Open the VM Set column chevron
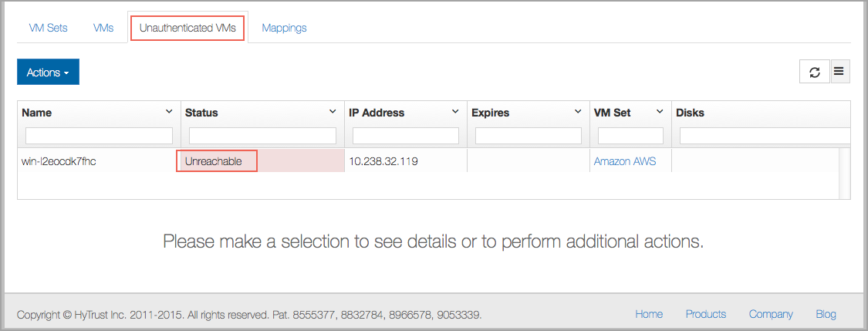The height and width of the screenshot is (331, 868). [660, 112]
